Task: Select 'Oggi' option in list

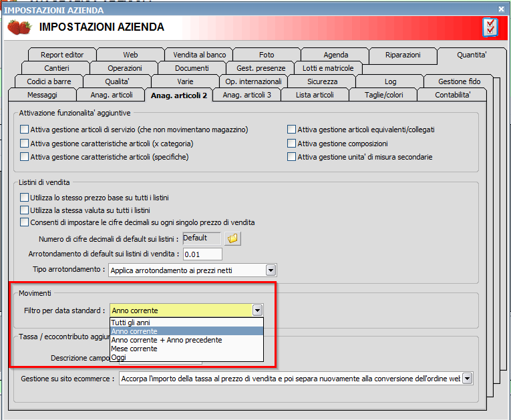Action: (x=187, y=357)
